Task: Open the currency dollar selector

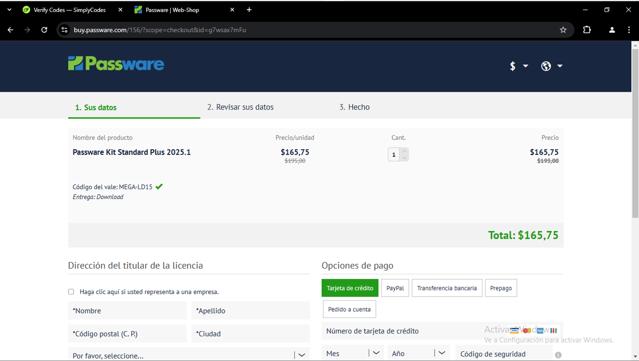Action: click(x=518, y=66)
